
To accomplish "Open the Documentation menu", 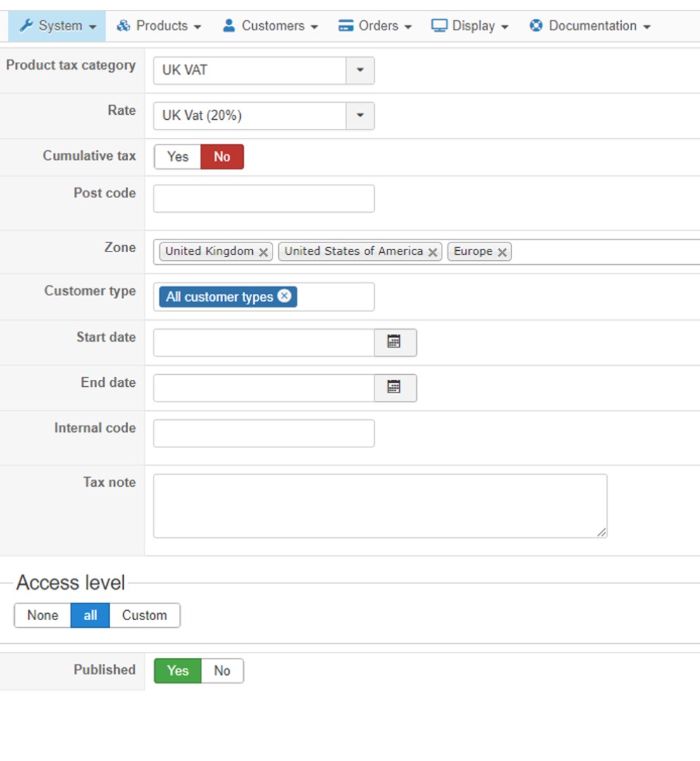I will [x=589, y=26].
